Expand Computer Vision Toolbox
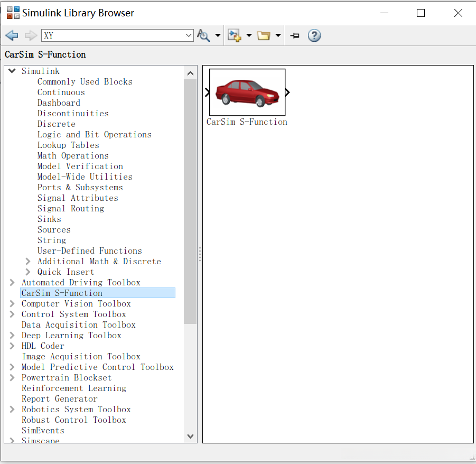The height and width of the screenshot is (464, 476). [12, 304]
